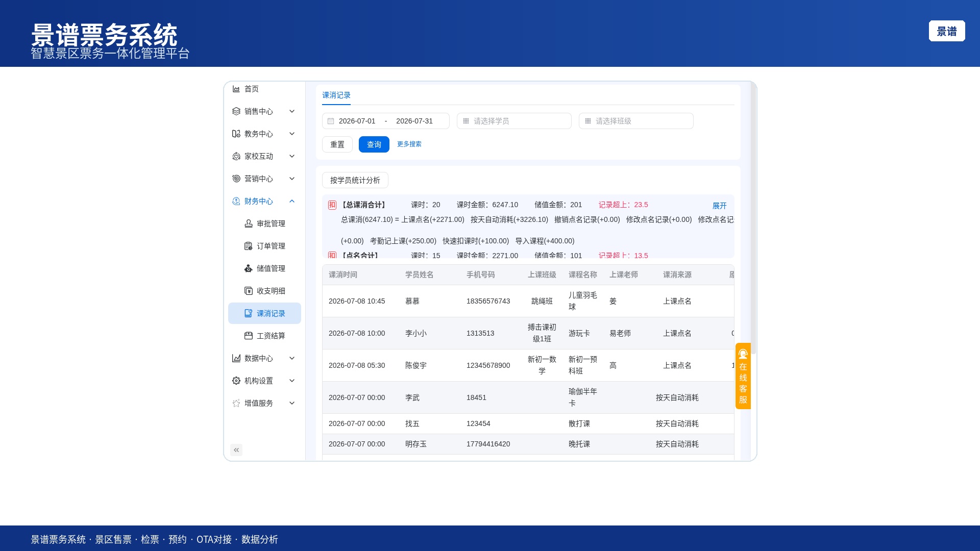Click the 更多搜索 link
The width and height of the screenshot is (980, 551).
(x=409, y=144)
